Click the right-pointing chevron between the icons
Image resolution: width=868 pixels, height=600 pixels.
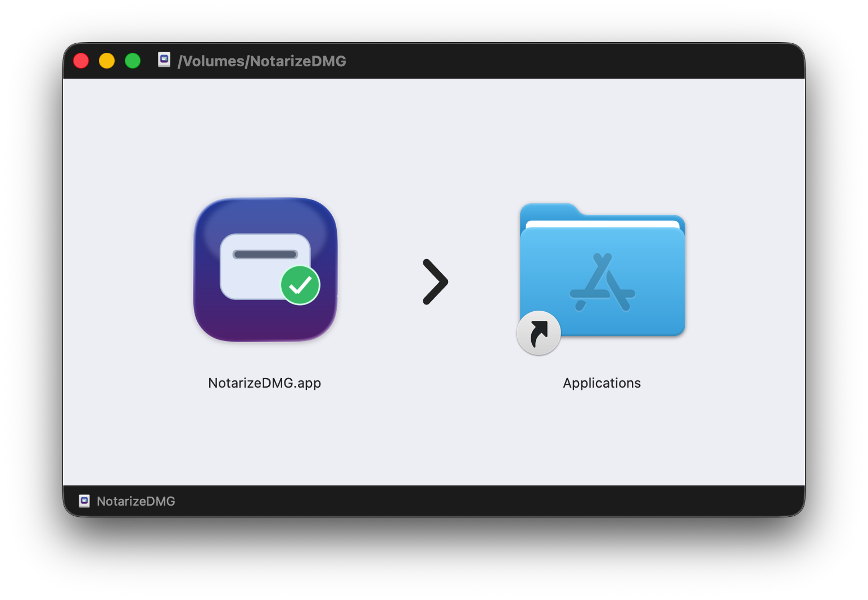pyautogui.click(x=435, y=282)
